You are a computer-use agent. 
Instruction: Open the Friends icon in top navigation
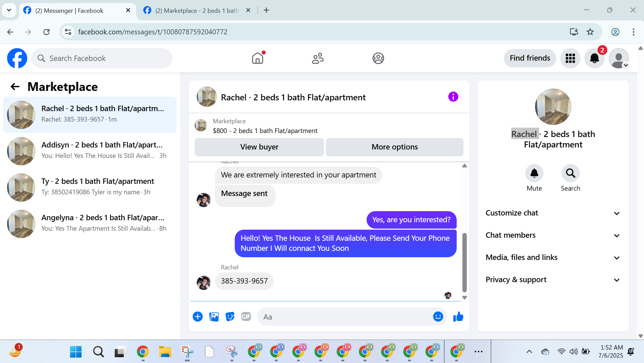(x=318, y=58)
